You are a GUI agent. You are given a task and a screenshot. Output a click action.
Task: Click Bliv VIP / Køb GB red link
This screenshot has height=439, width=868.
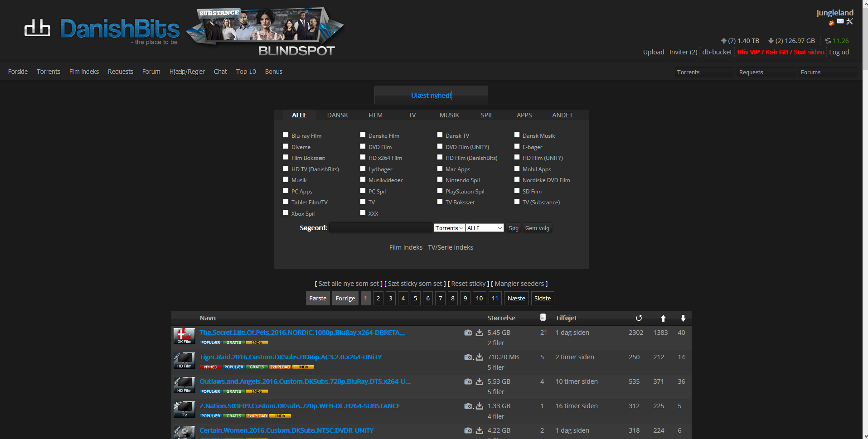[x=781, y=52]
